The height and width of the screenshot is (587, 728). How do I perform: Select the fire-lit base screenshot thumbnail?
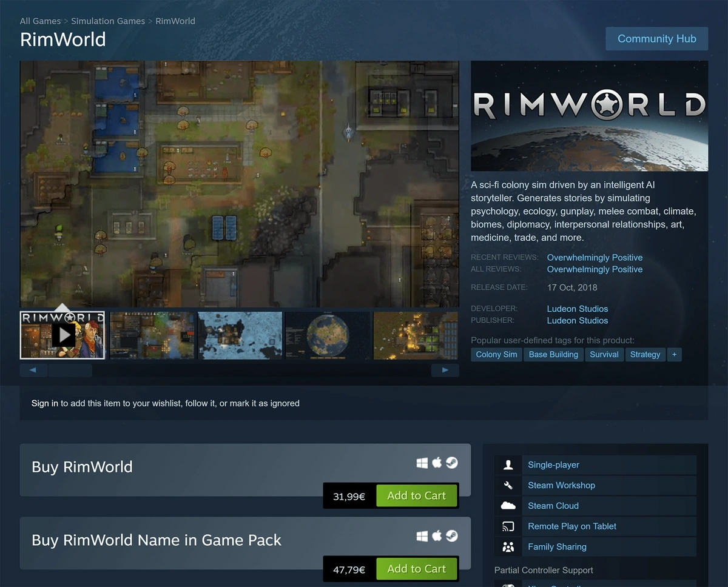[416, 335]
